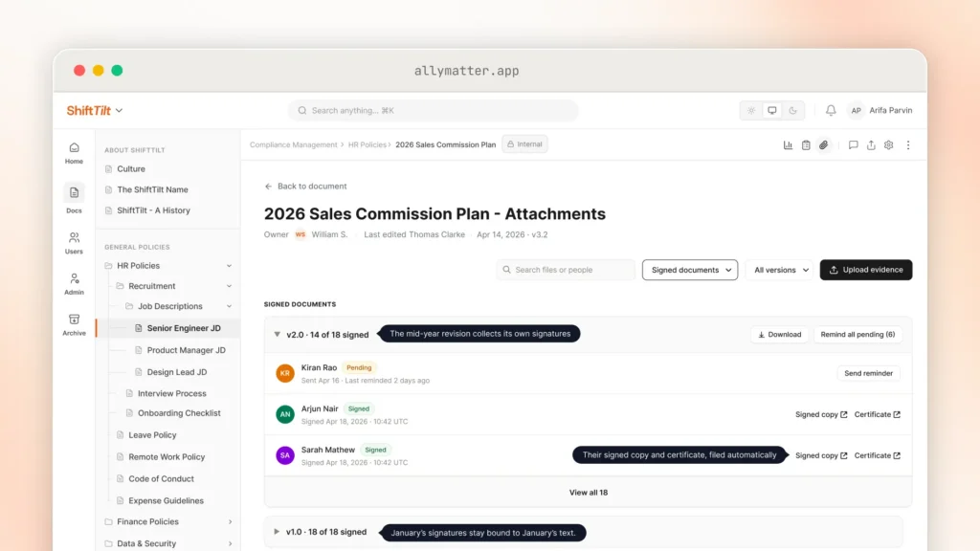Viewport: 980px width, 551px height.
Task: Open the Compliance Management breadcrumb
Action: (x=293, y=144)
